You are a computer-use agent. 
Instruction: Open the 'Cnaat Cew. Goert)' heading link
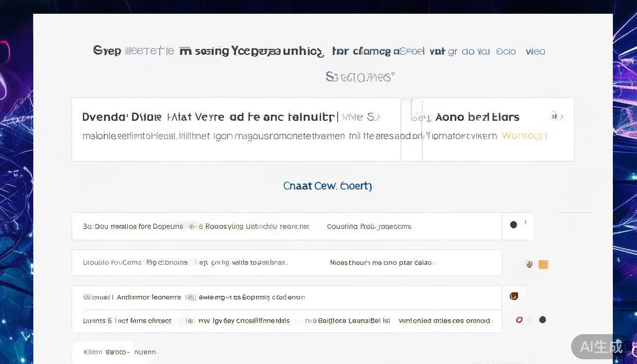[x=328, y=186]
